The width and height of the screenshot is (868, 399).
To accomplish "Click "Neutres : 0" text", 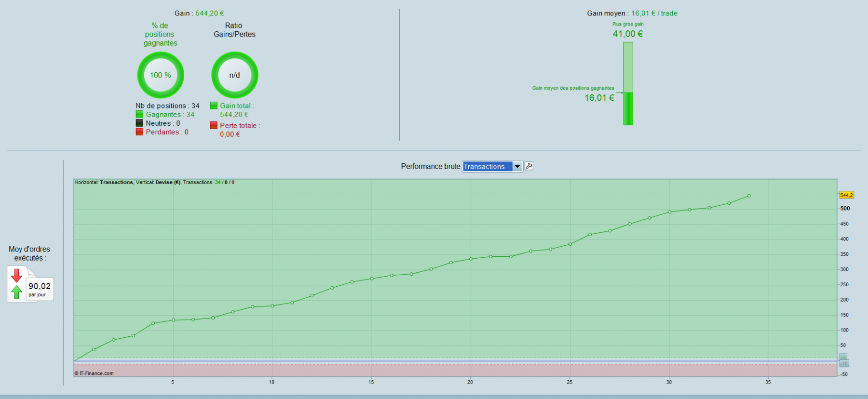I will pyautogui.click(x=163, y=123).
